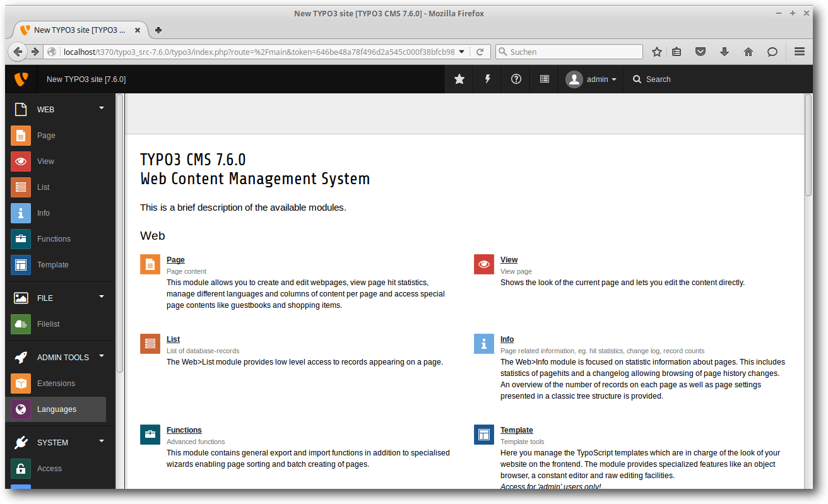Click the content area vertical scrollbar
The width and height of the screenshot is (828, 504).
click(808, 145)
